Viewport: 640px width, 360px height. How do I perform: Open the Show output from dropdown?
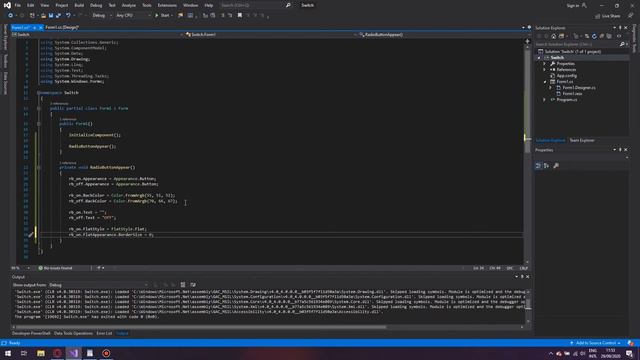click(98, 285)
